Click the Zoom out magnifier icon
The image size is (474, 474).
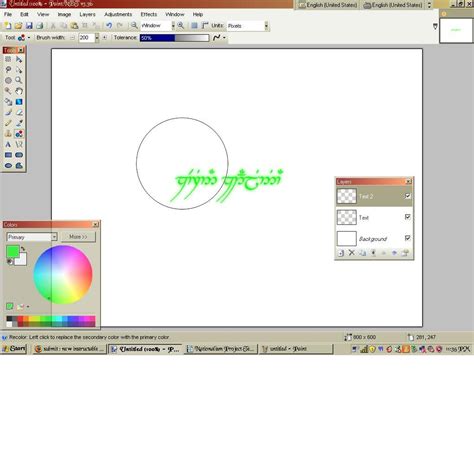tap(134, 26)
